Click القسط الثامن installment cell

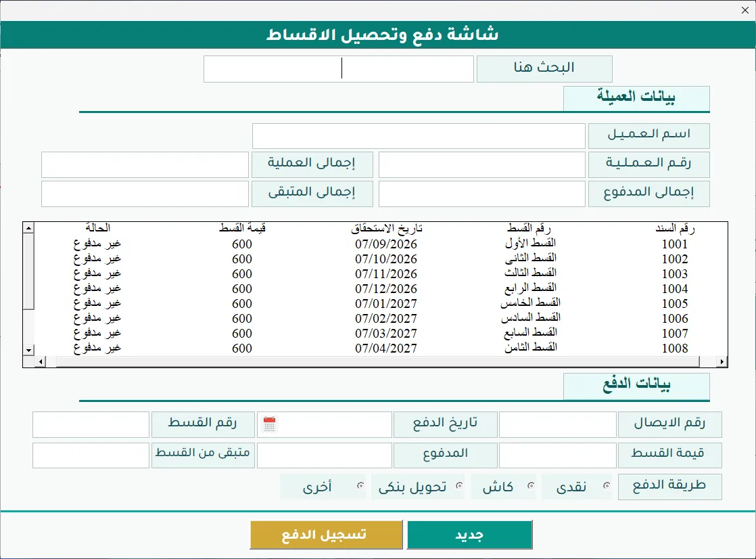coord(530,348)
